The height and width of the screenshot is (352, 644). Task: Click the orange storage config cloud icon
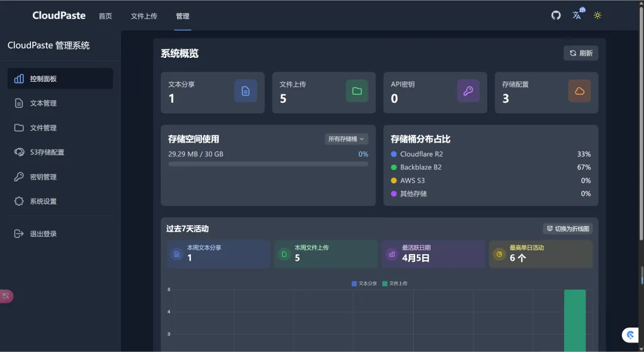[x=579, y=91]
